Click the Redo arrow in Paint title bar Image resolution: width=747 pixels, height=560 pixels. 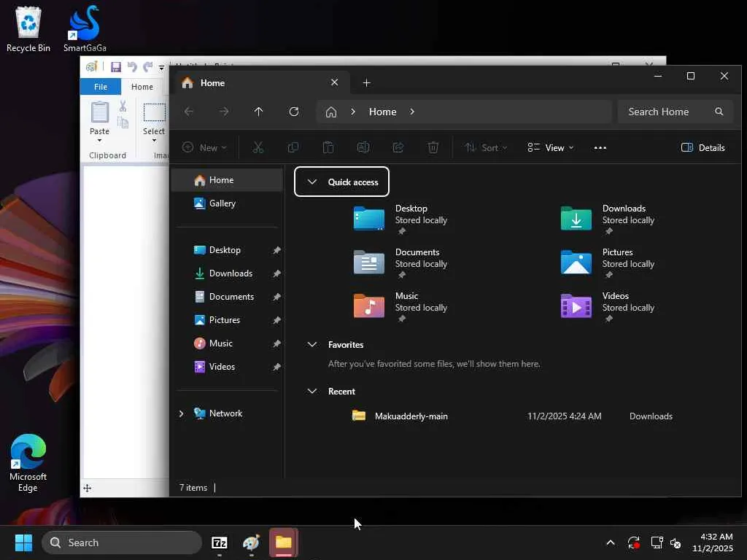[148, 66]
